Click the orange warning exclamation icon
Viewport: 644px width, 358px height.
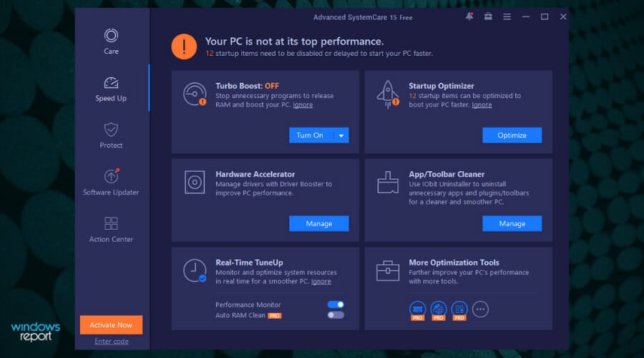pos(184,47)
